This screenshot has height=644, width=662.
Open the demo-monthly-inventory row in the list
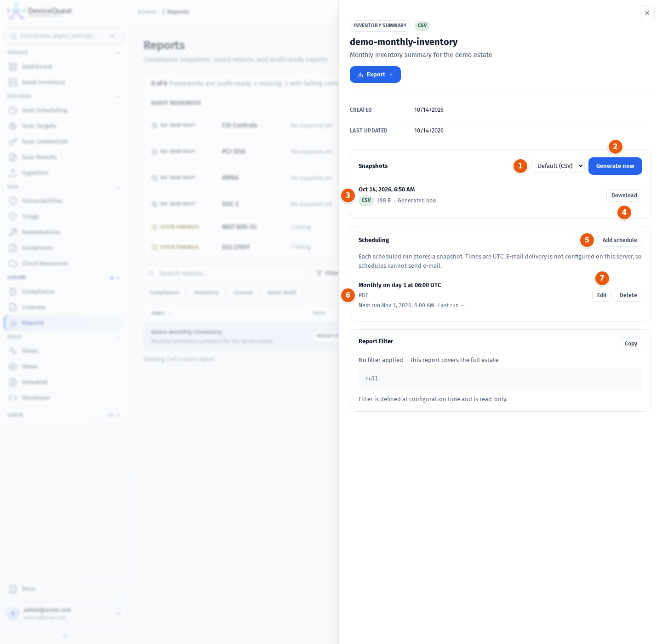coord(241,336)
